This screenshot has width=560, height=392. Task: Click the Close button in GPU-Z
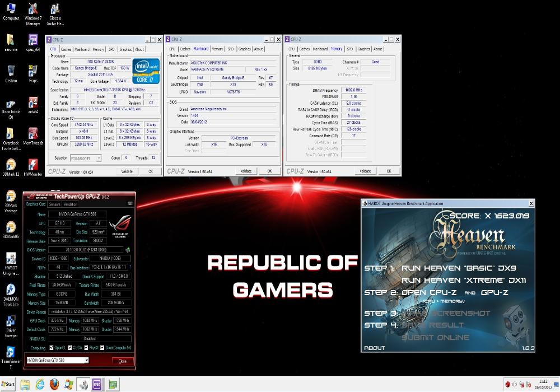tap(123, 361)
